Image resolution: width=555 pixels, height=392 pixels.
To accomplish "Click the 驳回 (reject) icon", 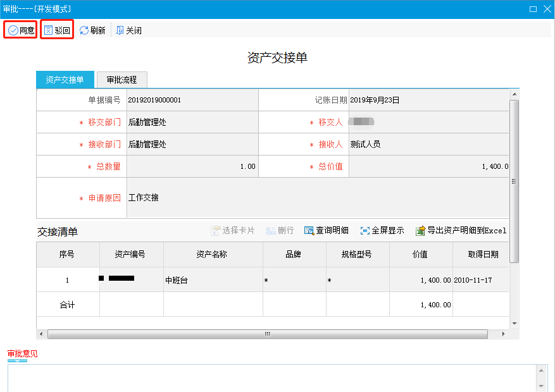I will click(x=49, y=30).
